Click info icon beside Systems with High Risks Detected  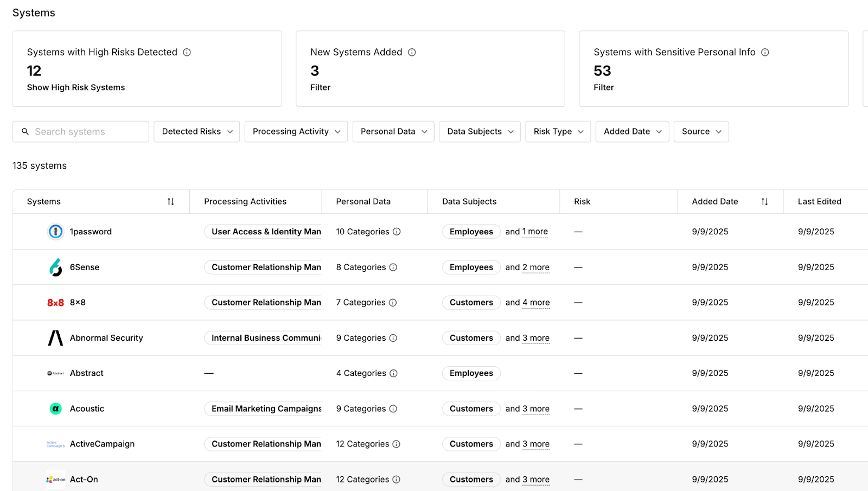[x=187, y=52]
